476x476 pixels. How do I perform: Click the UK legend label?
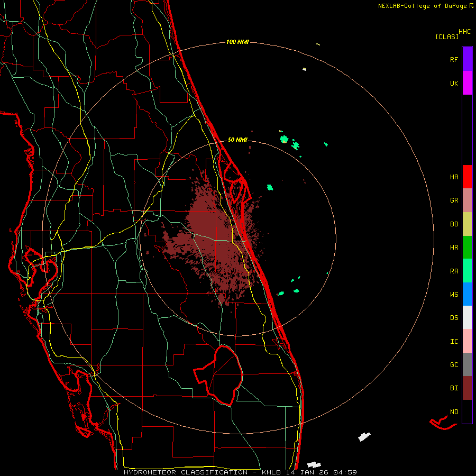pyautogui.click(x=454, y=84)
